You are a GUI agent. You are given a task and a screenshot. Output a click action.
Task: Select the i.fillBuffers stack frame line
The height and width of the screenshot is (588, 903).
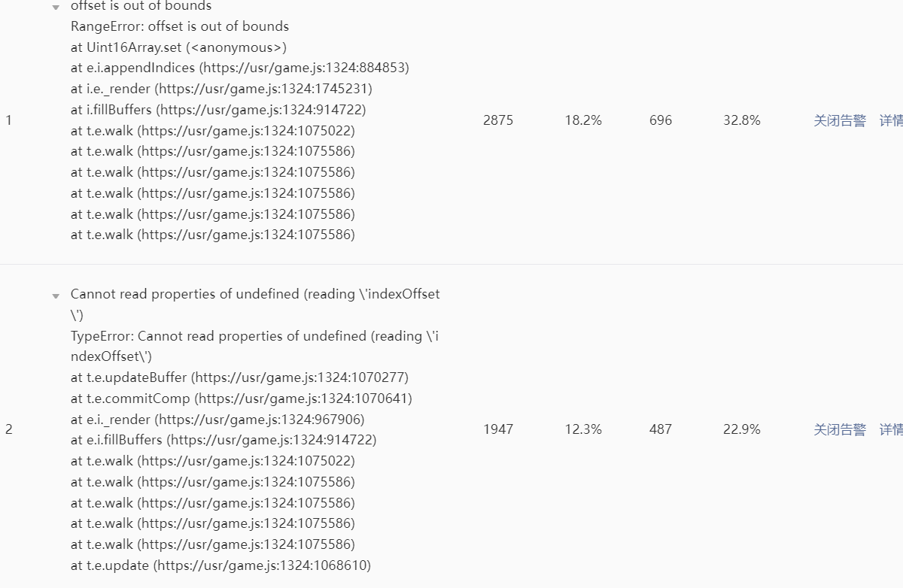[218, 110]
